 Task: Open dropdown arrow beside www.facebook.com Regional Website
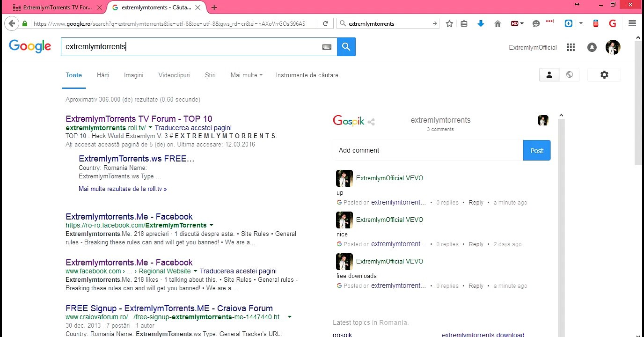coord(195,271)
